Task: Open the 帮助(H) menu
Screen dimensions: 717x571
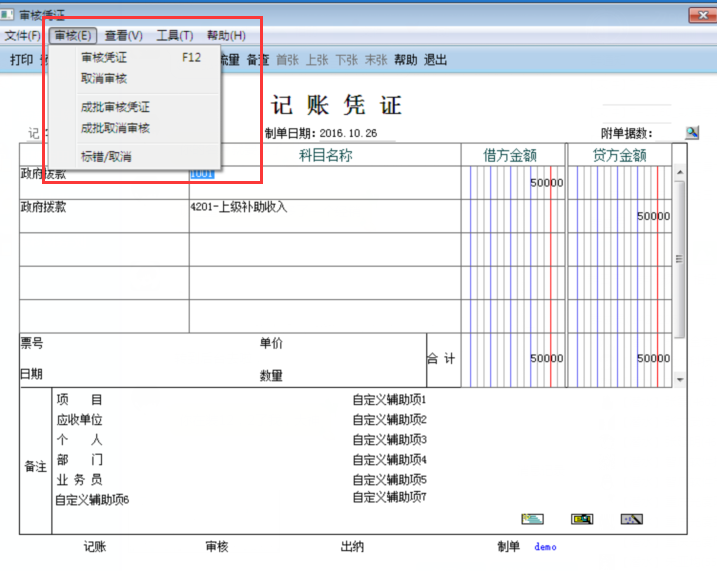Action: coord(226,35)
